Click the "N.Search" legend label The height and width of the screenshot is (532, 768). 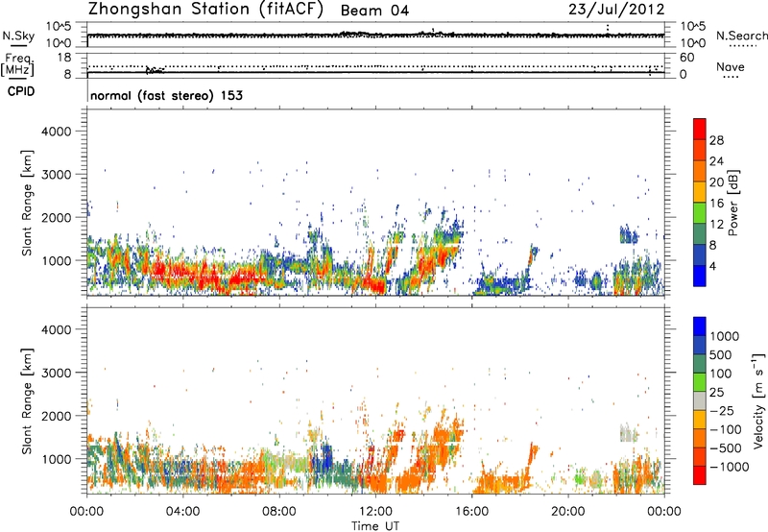pos(742,36)
